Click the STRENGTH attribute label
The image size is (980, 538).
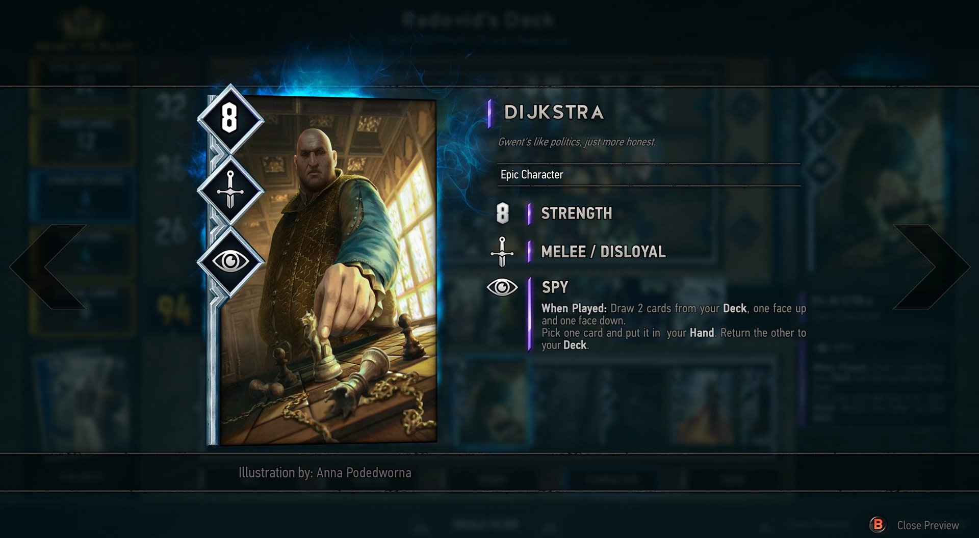577,213
